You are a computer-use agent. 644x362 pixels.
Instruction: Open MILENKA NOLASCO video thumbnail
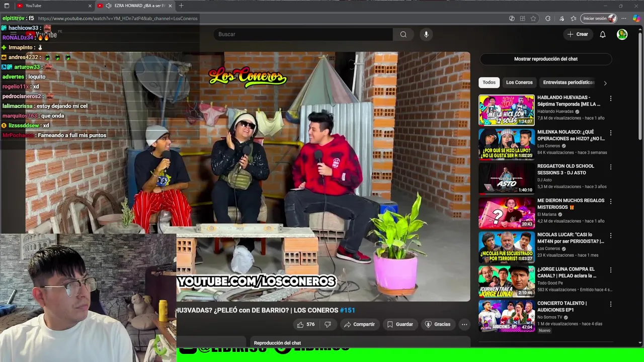tap(507, 144)
